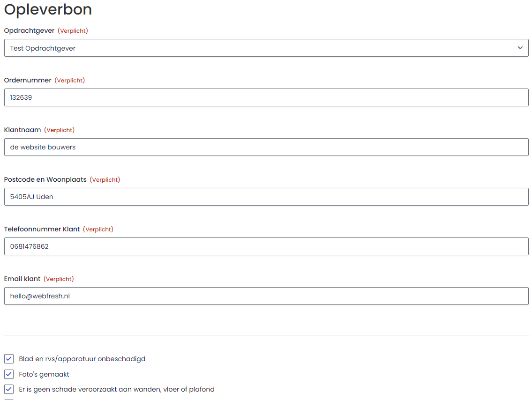
Task: Open the Test Opdrachtgever combo box
Action: 262,48
